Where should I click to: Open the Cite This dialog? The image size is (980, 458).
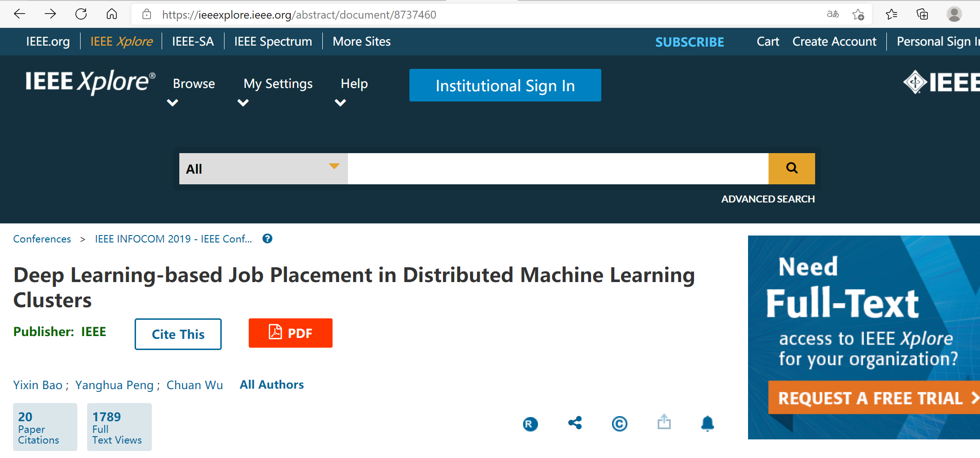[177, 334]
